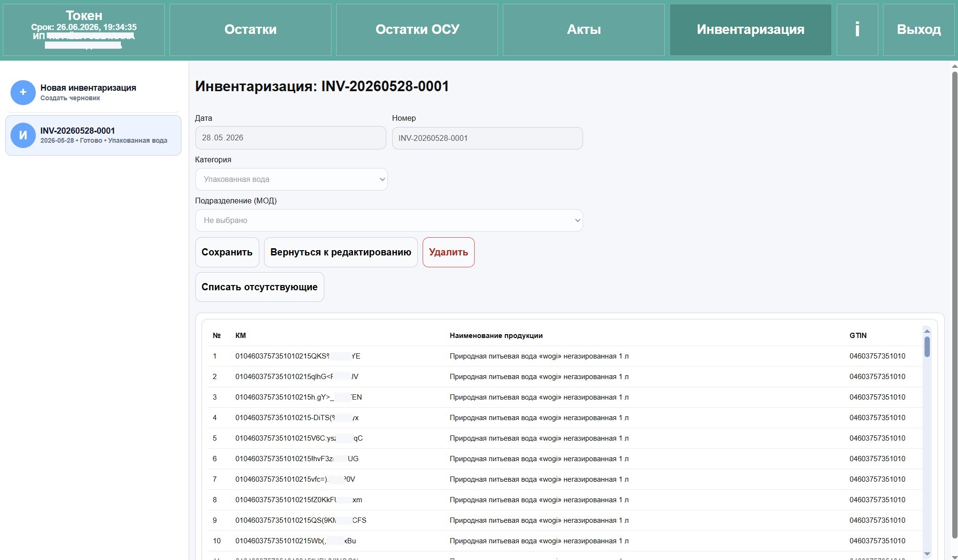
Task: Click the table's inner scrollbar thumb
Action: coord(927,347)
